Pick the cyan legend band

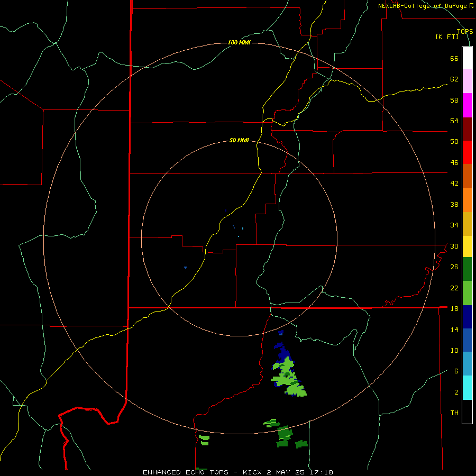467,388
